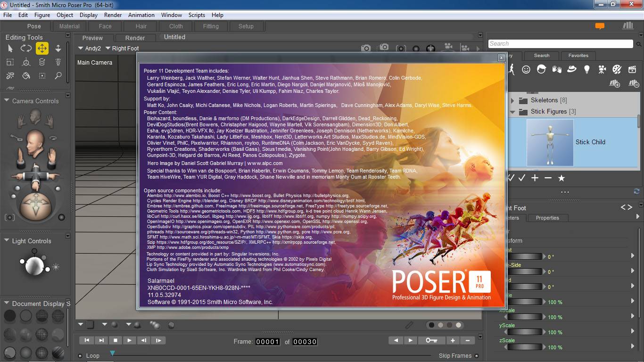The width and height of the screenshot is (644, 362).
Task: Switch to the Cloth room tab
Action: click(176, 26)
